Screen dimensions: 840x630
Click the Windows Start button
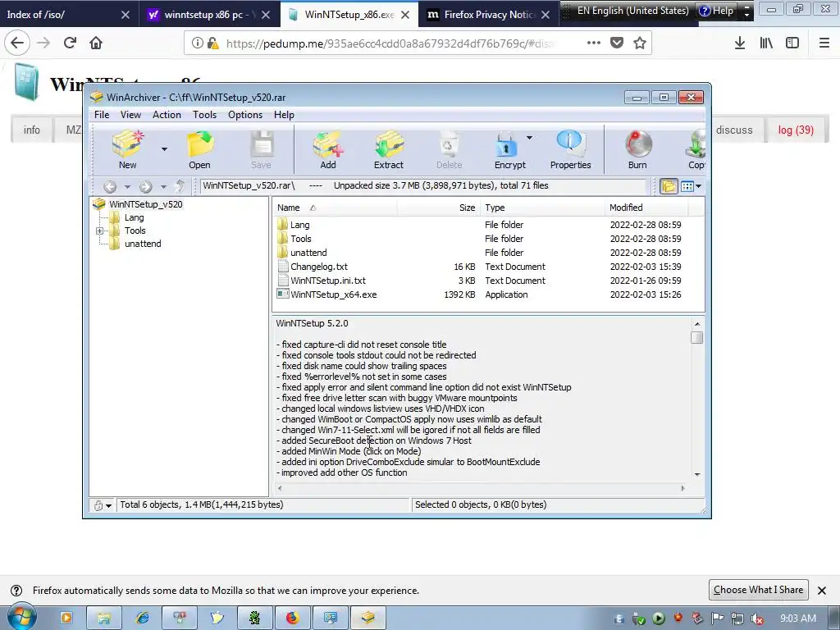click(x=21, y=618)
